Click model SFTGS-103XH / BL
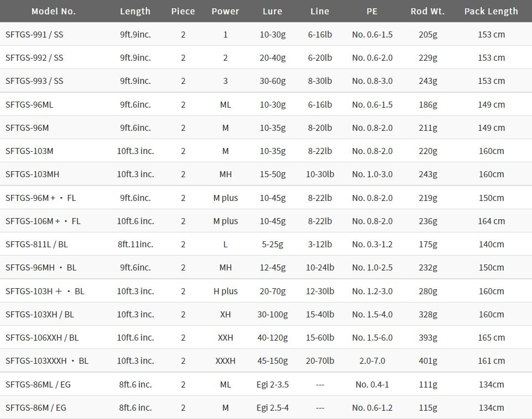 (x=40, y=314)
